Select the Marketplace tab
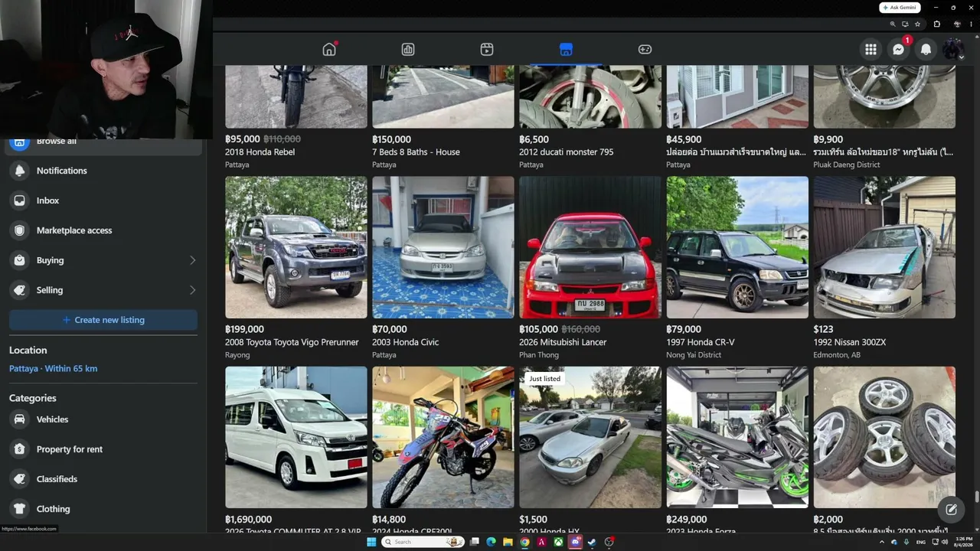Screen dimensions: 980x551 [x=566, y=50]
